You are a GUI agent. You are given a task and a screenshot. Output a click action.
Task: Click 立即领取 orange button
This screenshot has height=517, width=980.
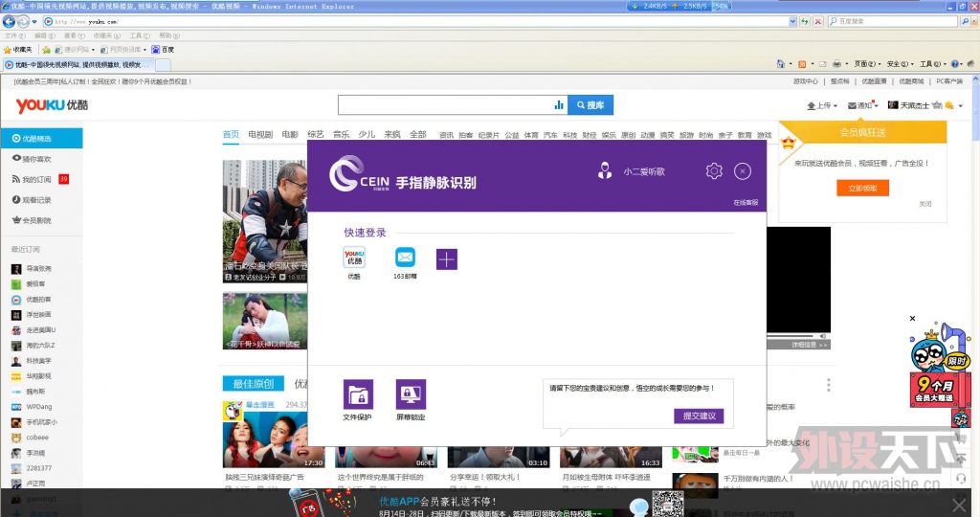click(862, 189)
